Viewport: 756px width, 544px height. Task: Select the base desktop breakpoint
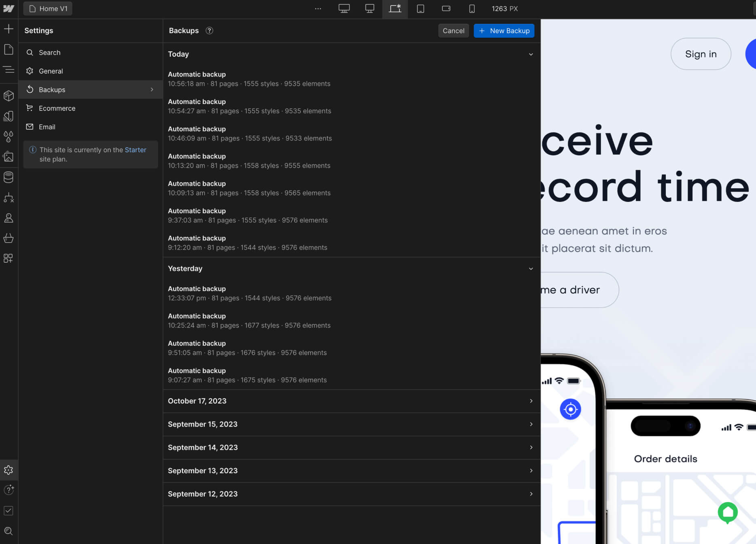[x=395, y=8]
